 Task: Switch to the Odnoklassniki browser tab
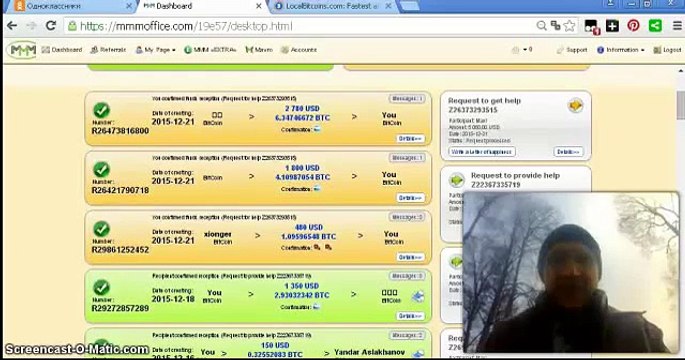point(72,6)
